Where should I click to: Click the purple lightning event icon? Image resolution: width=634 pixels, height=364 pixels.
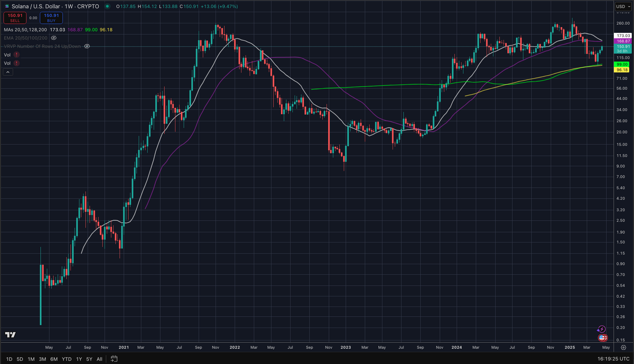click(601, 329)
